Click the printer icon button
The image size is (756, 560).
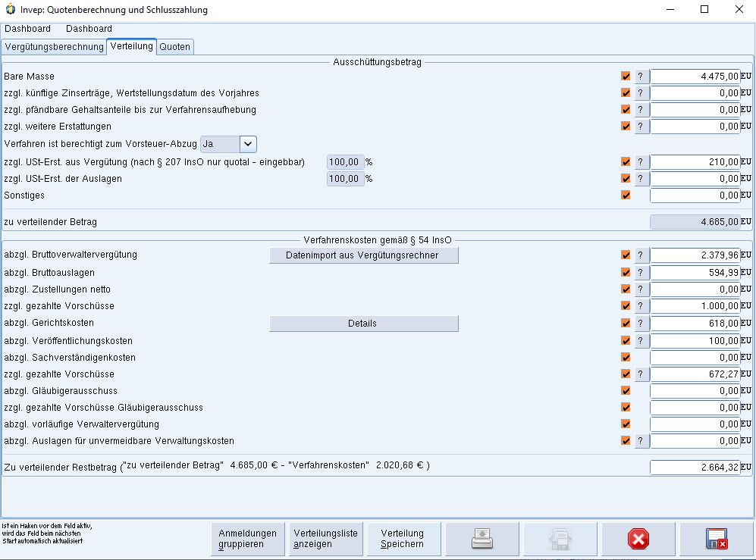(482, 539)
